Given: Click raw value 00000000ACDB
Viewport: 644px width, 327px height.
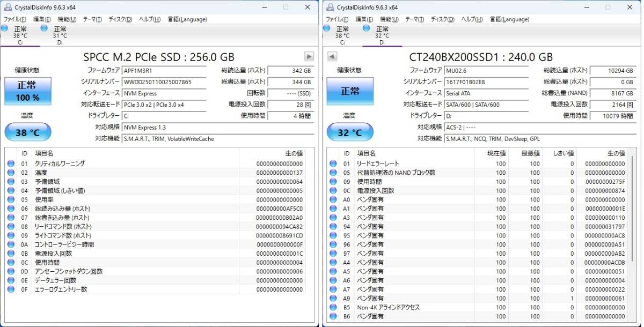Looking at the screenshot, I should [604, 263].
